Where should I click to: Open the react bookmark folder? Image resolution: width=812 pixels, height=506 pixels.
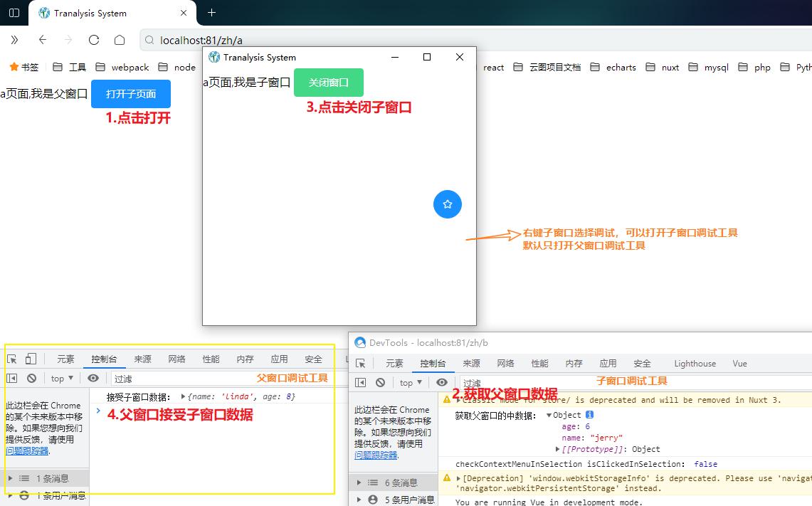(493, 68)
